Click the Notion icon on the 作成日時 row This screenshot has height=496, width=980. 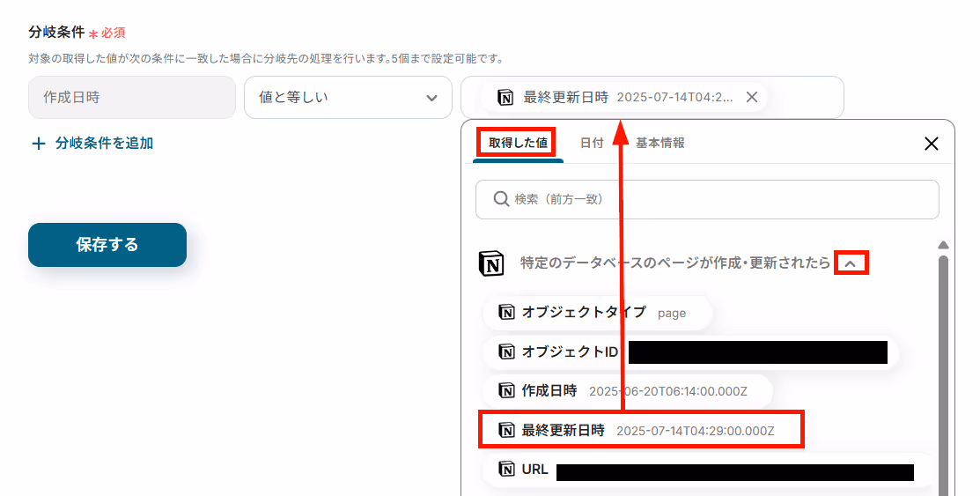coord(506,391)
